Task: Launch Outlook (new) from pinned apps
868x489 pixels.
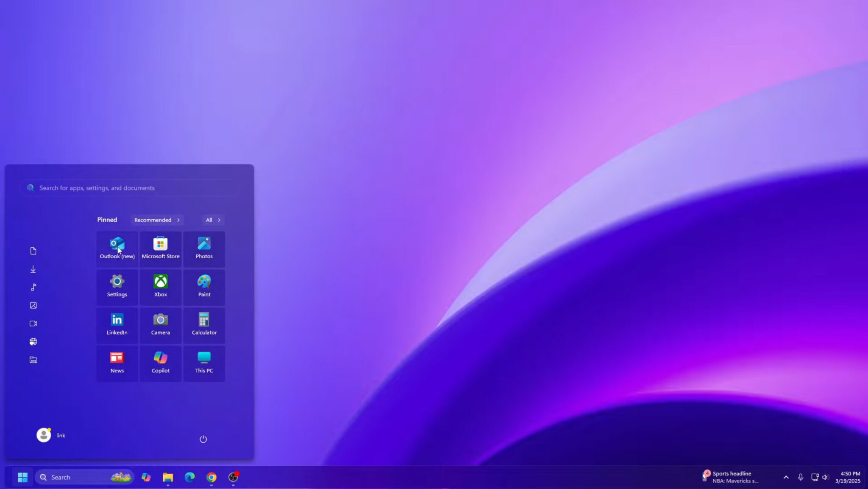Action: [x=117, y=248]
